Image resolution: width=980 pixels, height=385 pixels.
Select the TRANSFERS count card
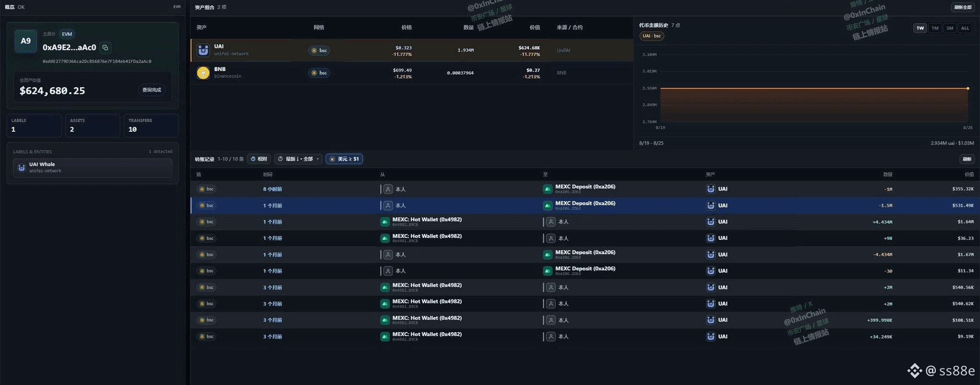tap(151, 125)
